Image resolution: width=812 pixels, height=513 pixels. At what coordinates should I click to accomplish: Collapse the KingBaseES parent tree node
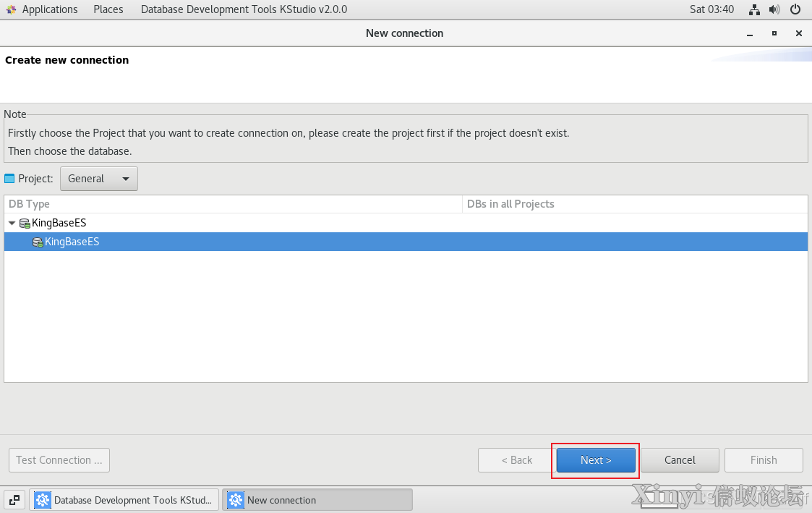pyautogui.click(x=12, y=223)
